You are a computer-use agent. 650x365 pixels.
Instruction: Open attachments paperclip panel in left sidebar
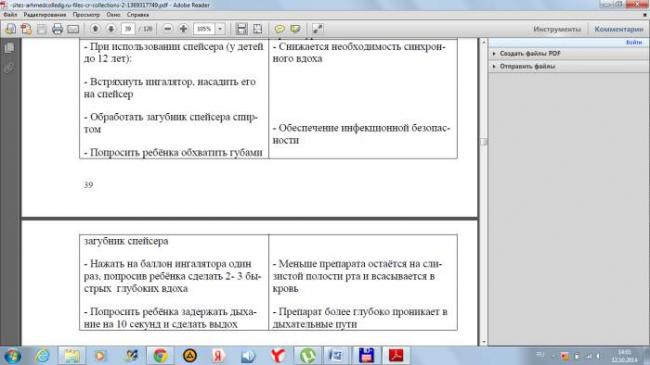point(9,68)
